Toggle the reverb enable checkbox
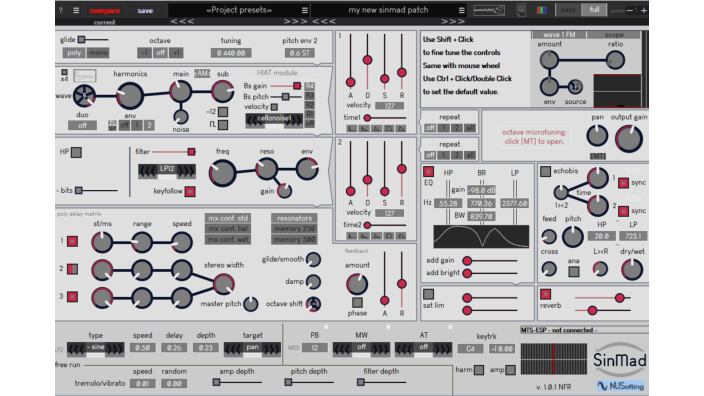The image size is (704, 396). (546, 294)
